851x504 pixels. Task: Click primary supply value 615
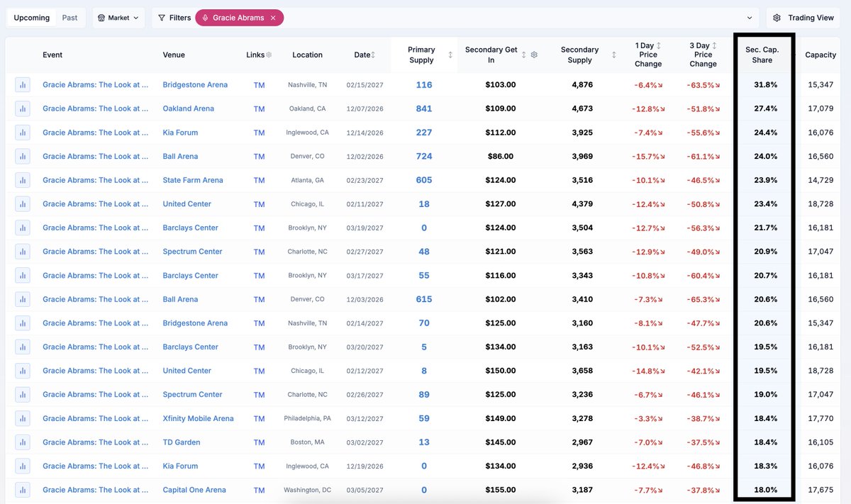coord(424,300)
